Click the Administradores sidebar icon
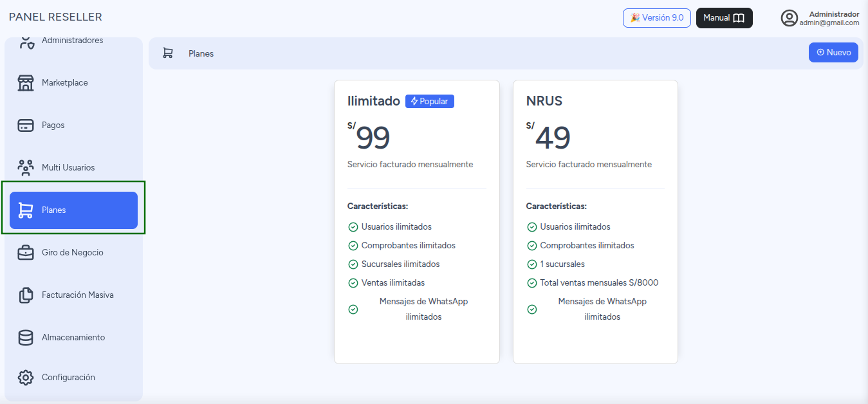 pos(26,42)
